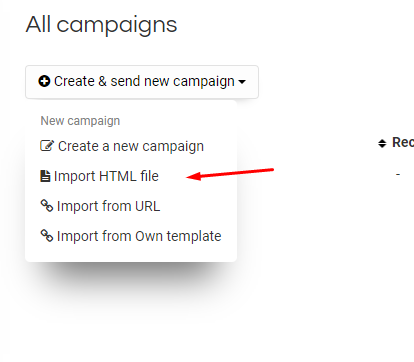Image resolution: width=414 pixels, height=362 pixels.
Task: Click the sort arrows icon beside the Rec column
Action: point(382,143)
